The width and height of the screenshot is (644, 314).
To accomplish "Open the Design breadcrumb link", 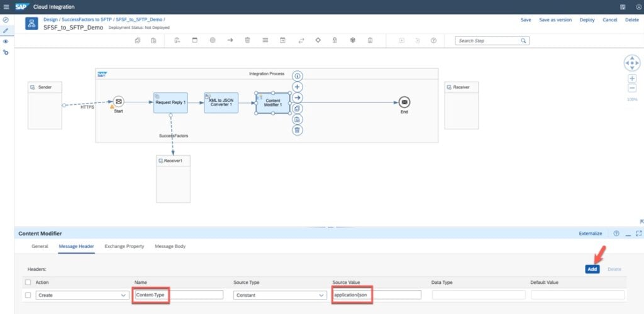I will pos(50,19).
